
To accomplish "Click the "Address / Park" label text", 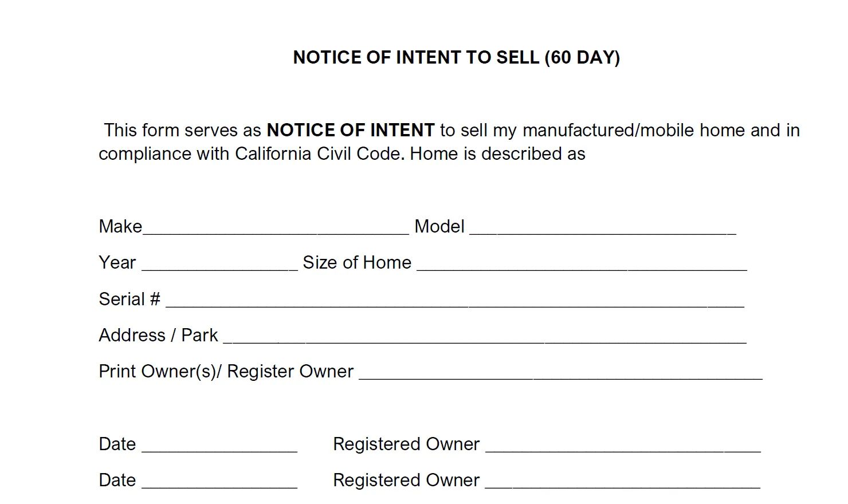I will click(x=158, y=335).
